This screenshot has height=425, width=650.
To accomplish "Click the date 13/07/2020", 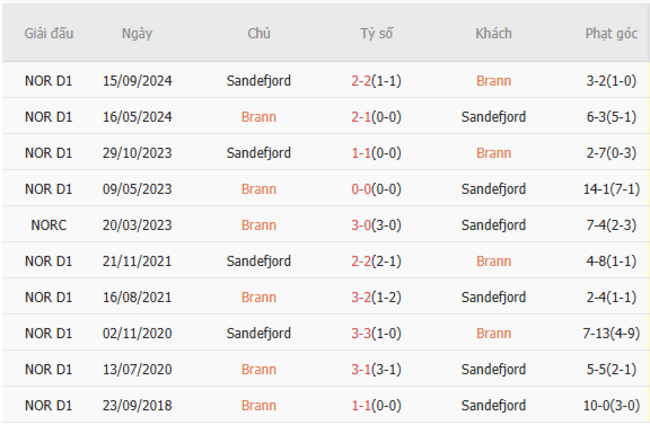I will tap(137, 369).
